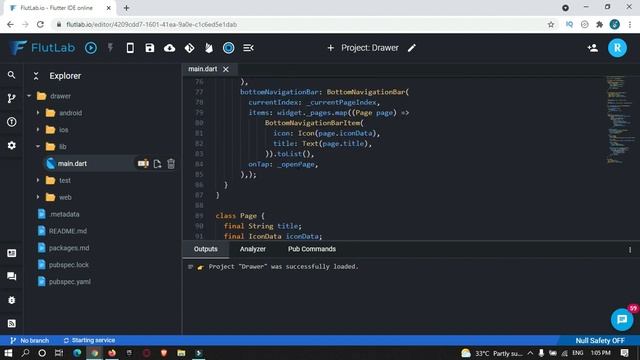Open the blue chat support bubble
Screen dimensions: 640x360
pyautogui.click(x=622, y=319)
